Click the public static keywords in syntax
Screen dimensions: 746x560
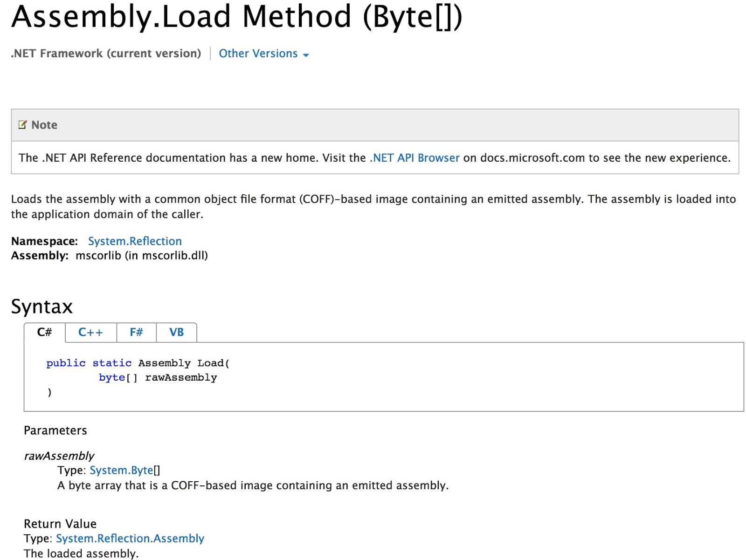pyautogui.click(x=88, y=363)
